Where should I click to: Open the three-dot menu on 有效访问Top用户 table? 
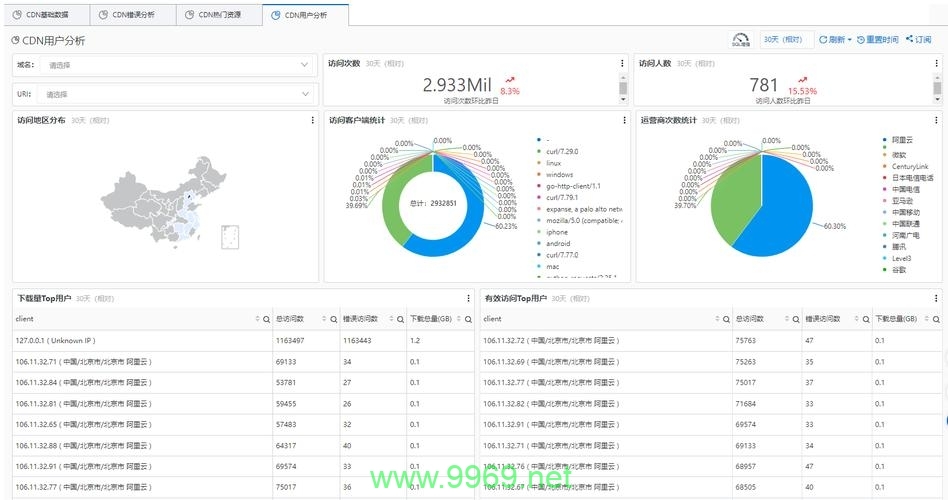tap(934, 298)
